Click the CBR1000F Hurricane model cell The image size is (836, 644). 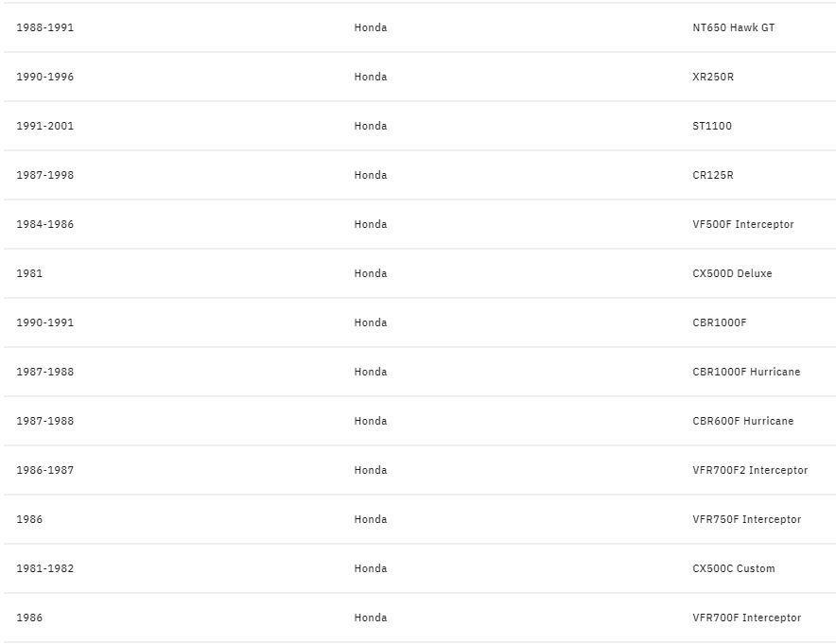745,373
